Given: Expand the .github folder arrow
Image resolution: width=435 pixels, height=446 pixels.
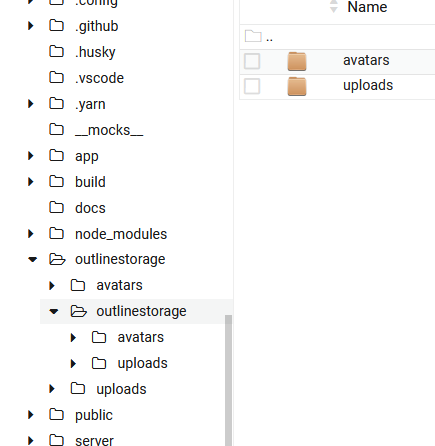Looking at the screenshot, I should 31,26.
